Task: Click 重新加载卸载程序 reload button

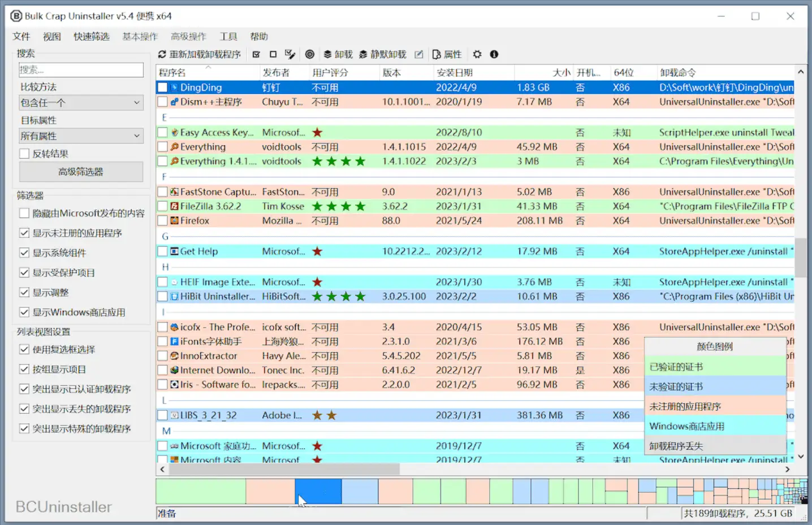Action: (199, 54)
